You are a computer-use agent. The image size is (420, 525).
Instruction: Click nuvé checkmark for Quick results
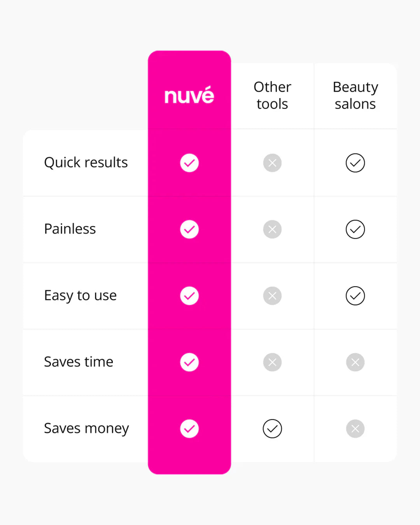(189, 163)
